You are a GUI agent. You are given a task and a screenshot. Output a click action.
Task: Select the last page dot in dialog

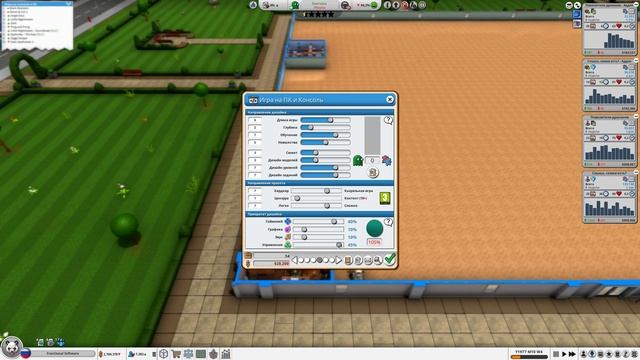pyautogui.click(x=332, y=260)
